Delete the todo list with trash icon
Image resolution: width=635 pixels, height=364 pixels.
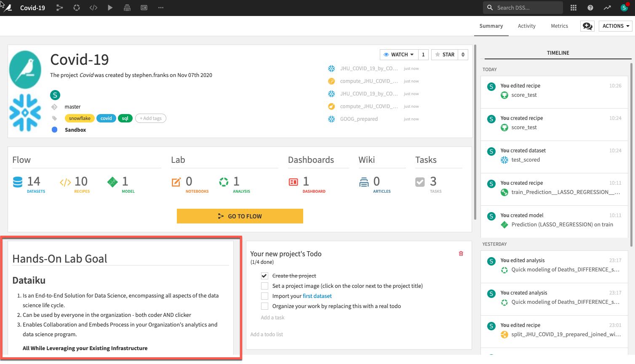click(461, 253)
